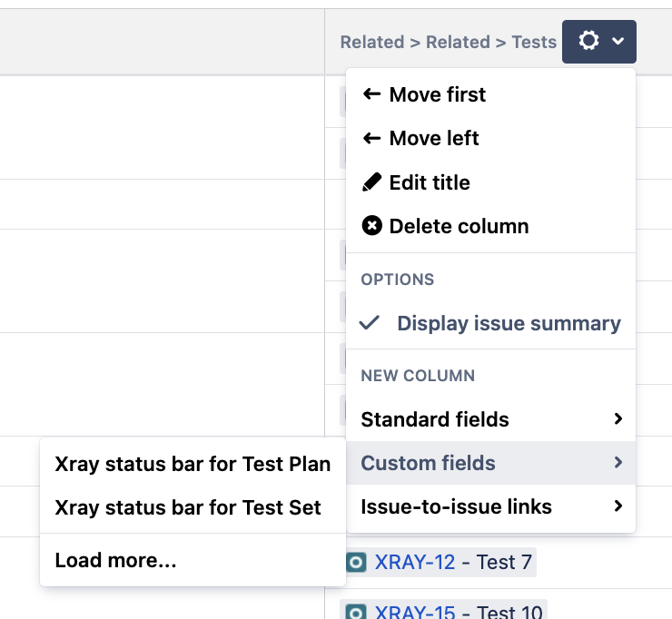Choose the Issue-to-issue links menu entry
The height and width of the screenshot is (619, 672).
456,506
